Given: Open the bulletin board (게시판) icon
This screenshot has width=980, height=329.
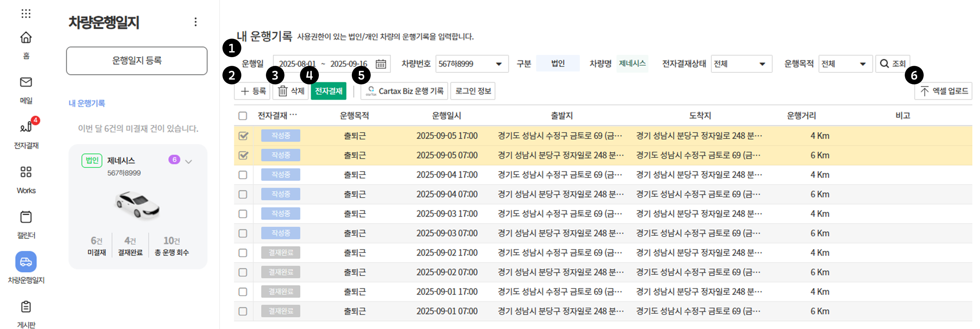Looking at the screenshot, I should point(26,307).
